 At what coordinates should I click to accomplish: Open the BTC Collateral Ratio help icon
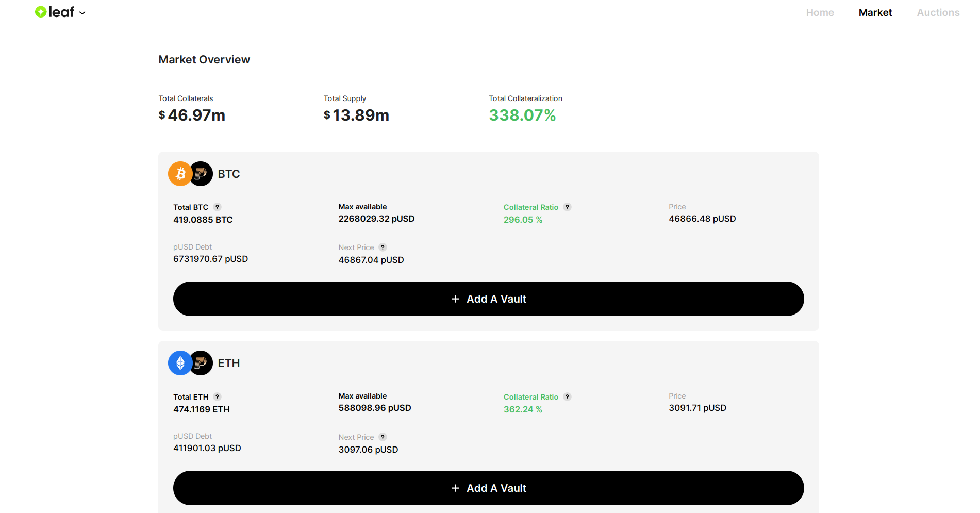point(567,207)
